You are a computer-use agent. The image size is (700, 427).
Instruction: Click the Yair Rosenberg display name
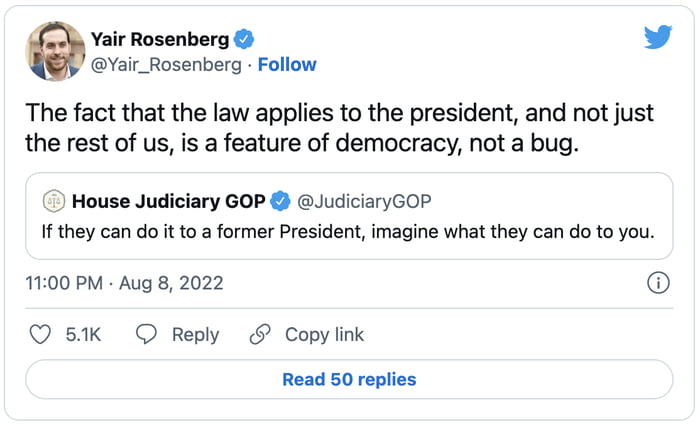pos(158,40)
